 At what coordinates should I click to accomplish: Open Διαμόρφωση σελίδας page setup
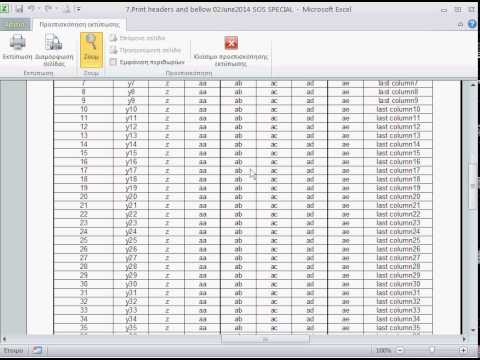(54, 50)
